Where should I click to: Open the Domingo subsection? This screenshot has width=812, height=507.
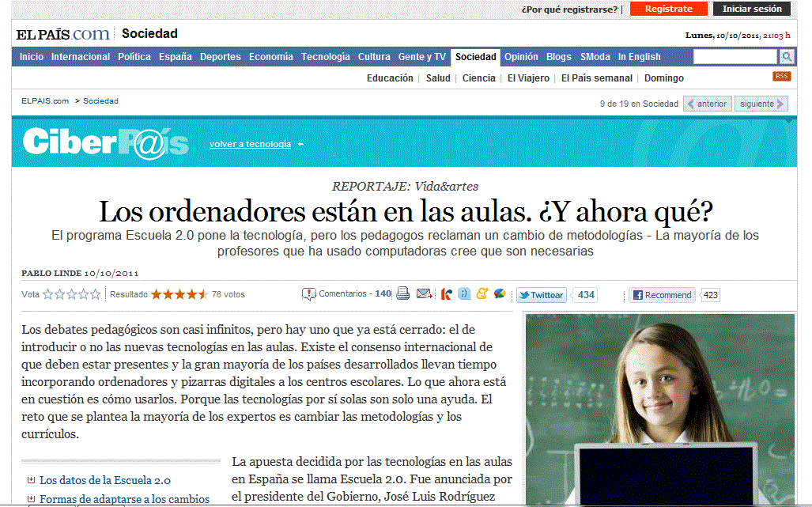pyautogui.click(x=664, y=78)
